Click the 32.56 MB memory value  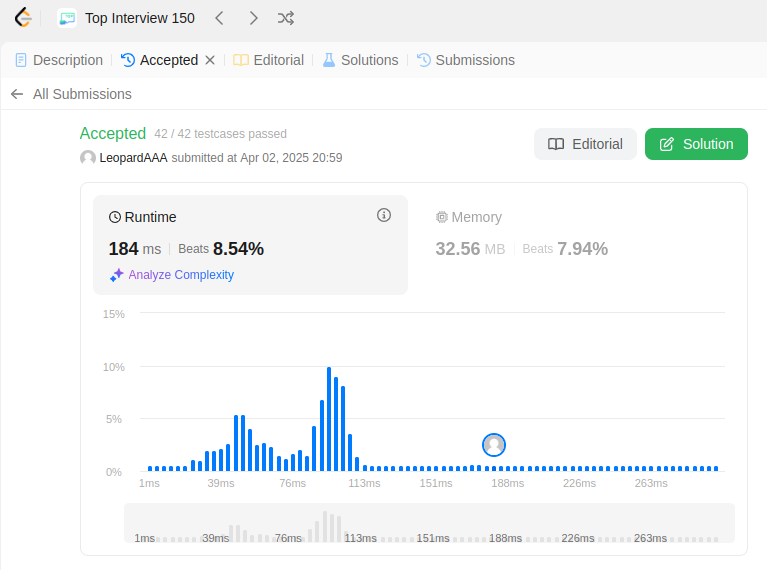pyautogui.click(x=470, y=249)
